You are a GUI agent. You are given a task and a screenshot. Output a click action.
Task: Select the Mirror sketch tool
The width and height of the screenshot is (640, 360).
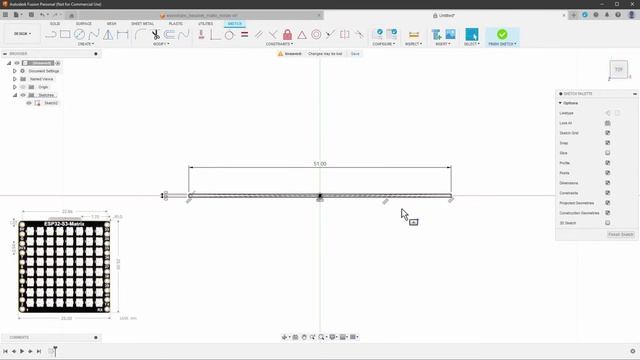pos(108,35)
